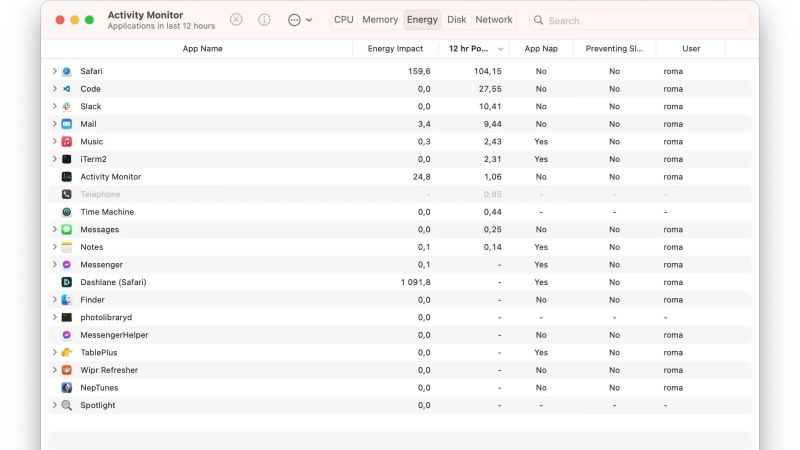Click into the Search field
Image resolution: width=800 pixels, height=450 pixels.
[x=640, y=20]
